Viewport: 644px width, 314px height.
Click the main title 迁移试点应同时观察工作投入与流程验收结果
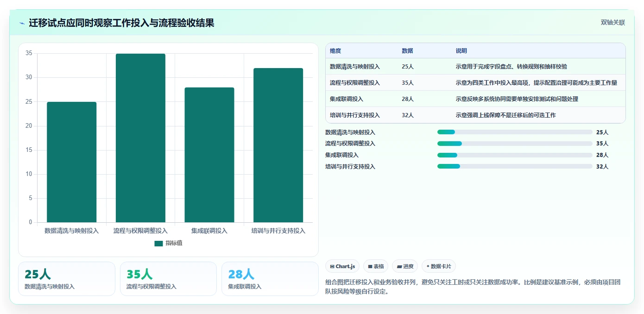pyautogui.click(x=121, y=23)
